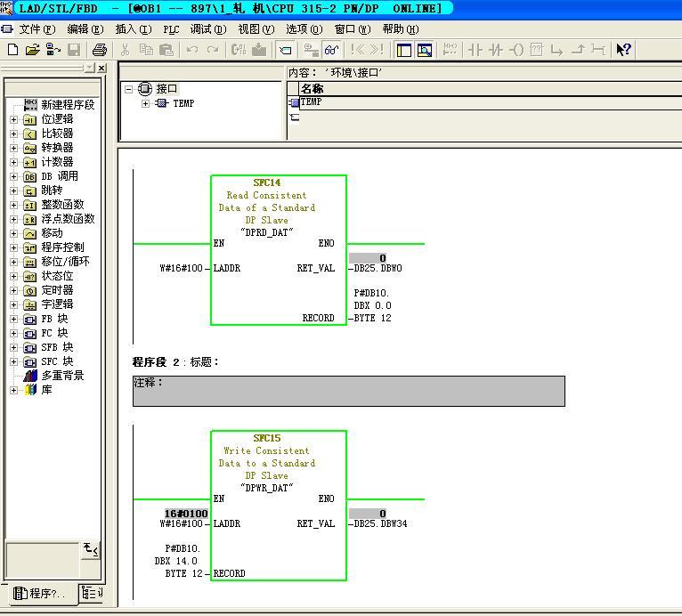This screenshot has width=682, height=616.
Task: Open the PLC menu
Action: 171,29
